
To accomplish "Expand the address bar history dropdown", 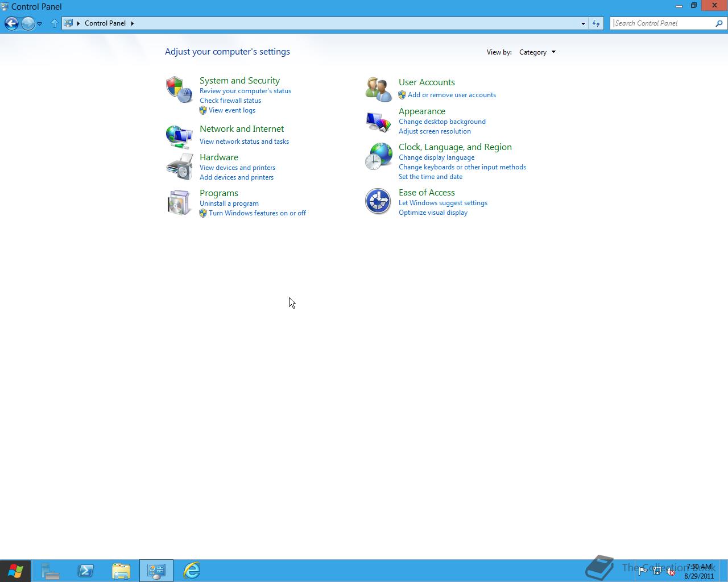I will (x=583, y=23).
